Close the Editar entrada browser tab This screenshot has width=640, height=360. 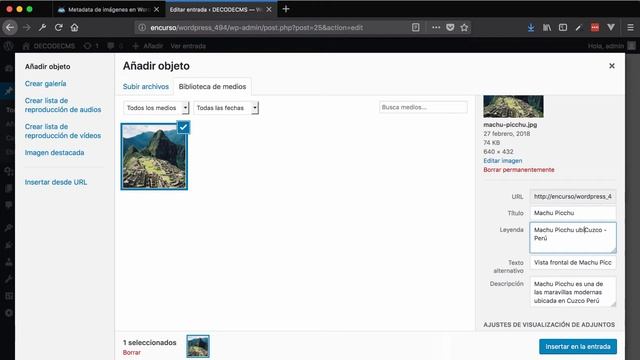click(269, 9)
